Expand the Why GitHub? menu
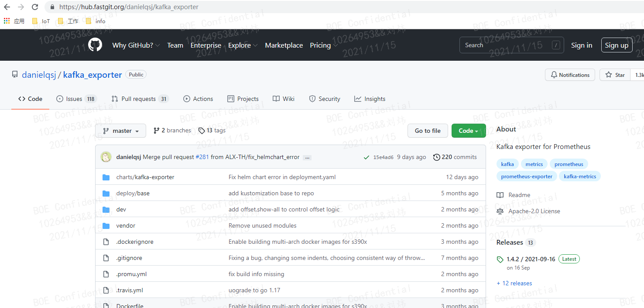The height and width of the screenshot is (308, 644). pyautogui.click(x=136, y=45)
